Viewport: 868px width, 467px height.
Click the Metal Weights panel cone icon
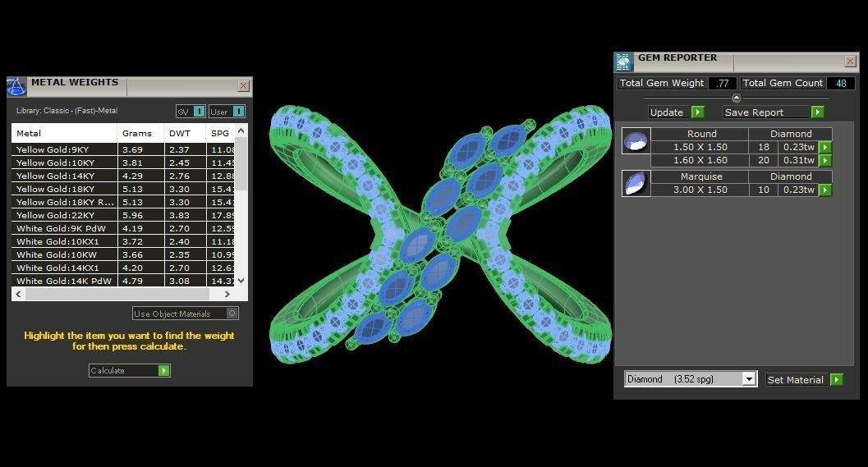(x=16, y=86)
